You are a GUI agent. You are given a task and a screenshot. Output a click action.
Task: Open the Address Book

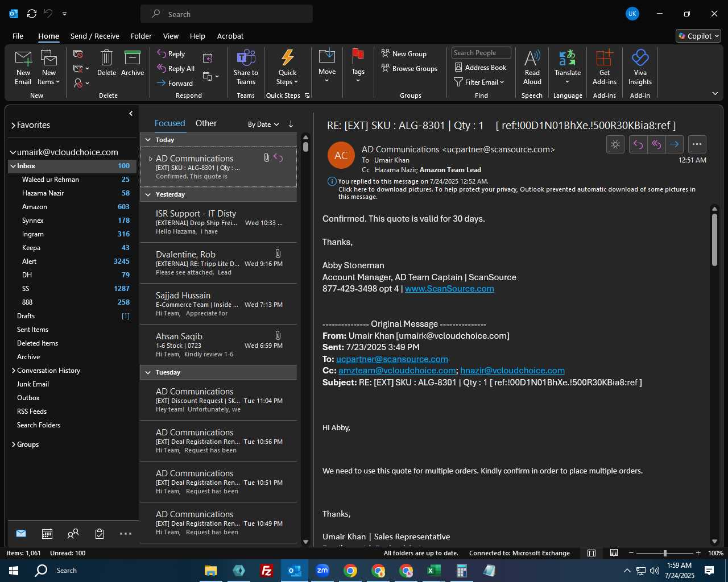point(480,68)
